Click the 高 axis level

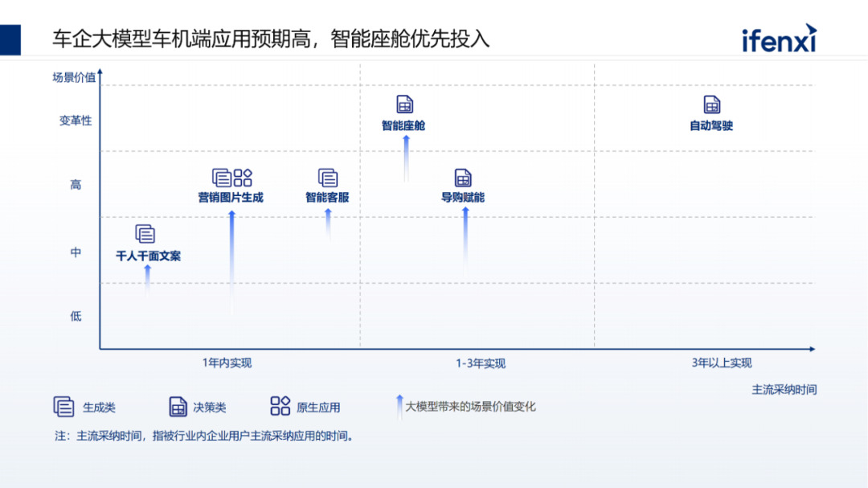[76, 184]
